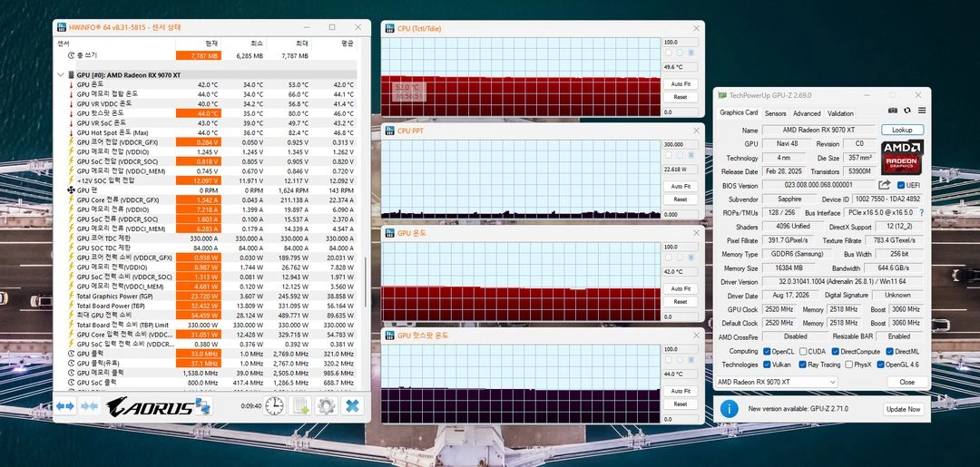
Task: Click GPU-Z title bar app icon
Action: (722, 95)
